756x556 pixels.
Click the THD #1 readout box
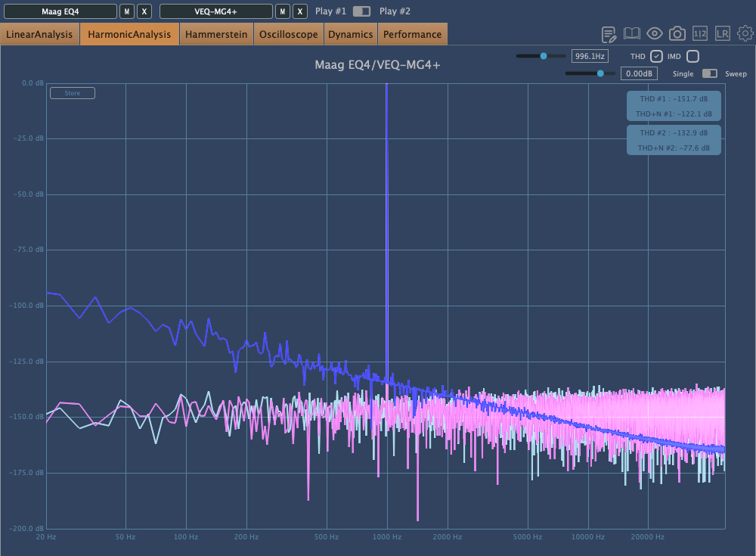pyautogui.click(x=674, y=106)
